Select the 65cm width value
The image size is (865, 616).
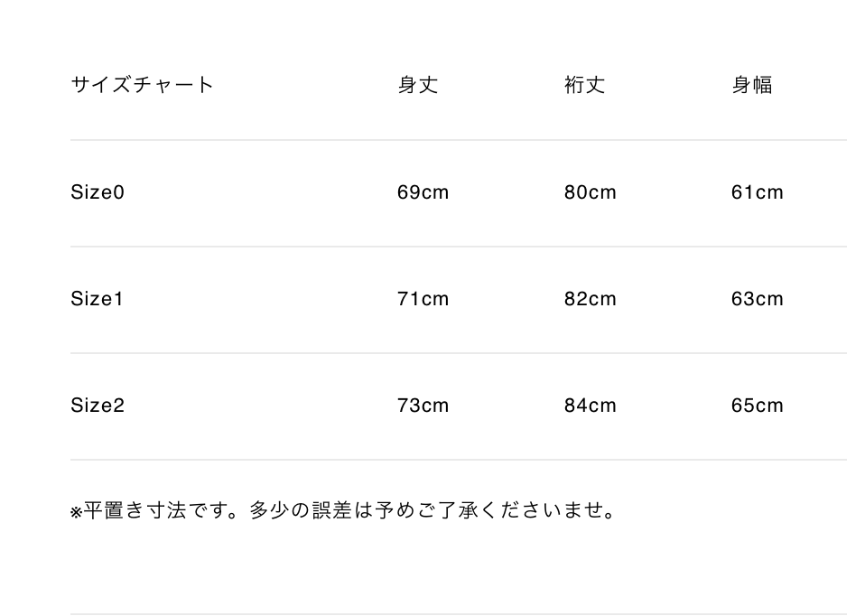coord(757,406)
